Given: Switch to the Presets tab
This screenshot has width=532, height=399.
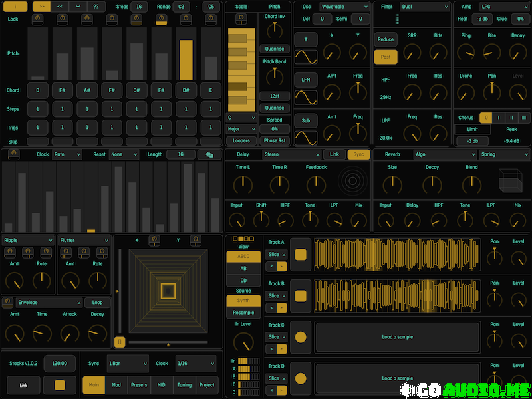Looking at the screenshot, I should (139, 384).
